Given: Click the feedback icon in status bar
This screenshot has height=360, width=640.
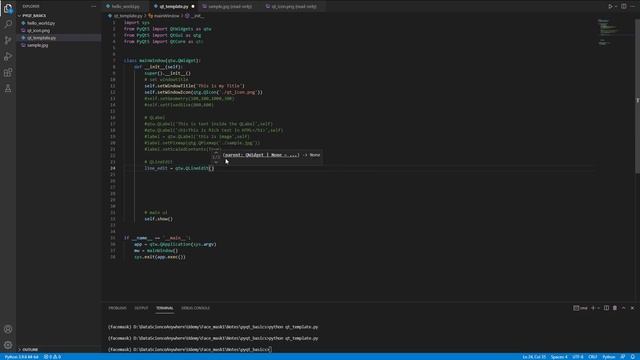Looking at the screenshot, I should [623, 357].
